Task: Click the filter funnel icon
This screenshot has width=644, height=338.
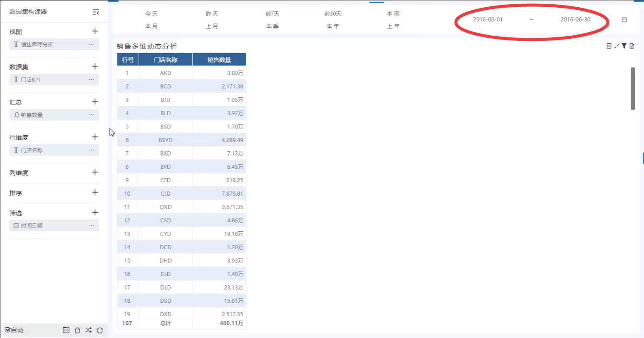Action: click(624, 46)
